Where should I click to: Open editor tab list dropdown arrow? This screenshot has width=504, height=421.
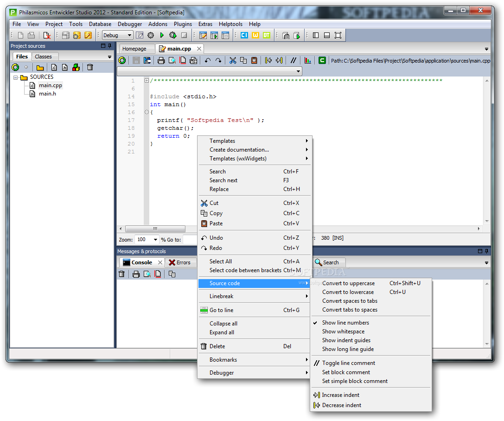coord(487,49)
